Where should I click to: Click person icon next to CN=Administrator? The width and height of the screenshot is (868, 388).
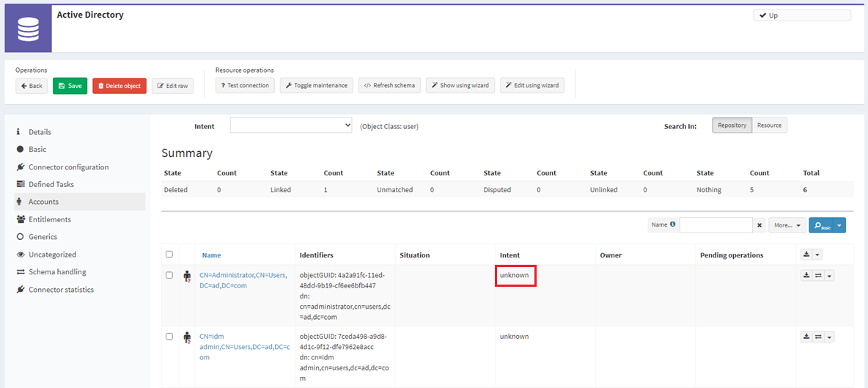click(187, 277)
